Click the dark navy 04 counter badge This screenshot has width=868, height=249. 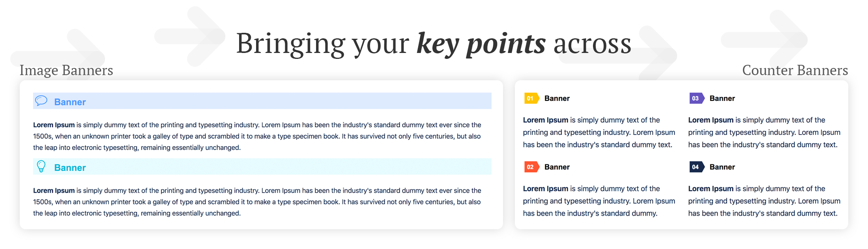click(x=696, y=167)
